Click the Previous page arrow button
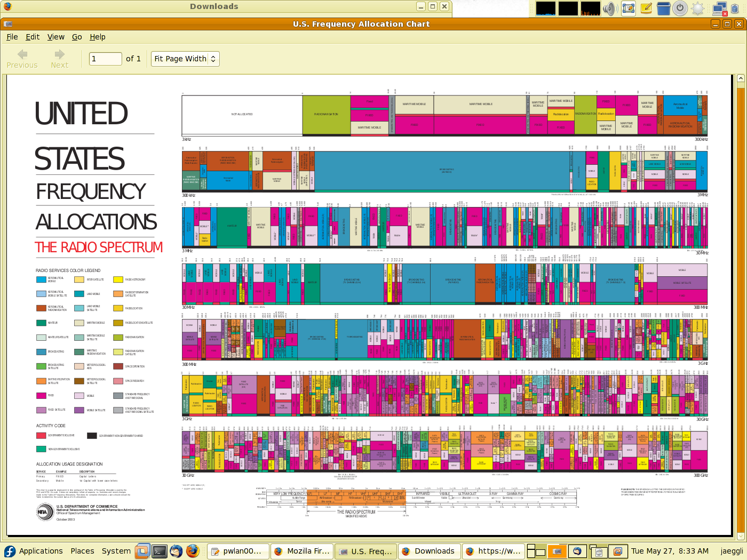747x560 pixels. click(x=22, y=59)
